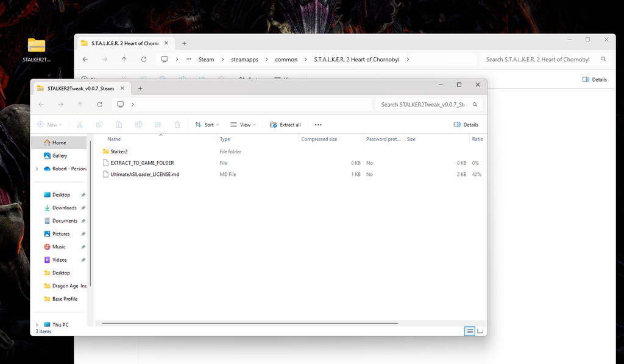Open Gallery in navigation pane
The width and height of the screenshot is (624, 364).
[60, 156]
